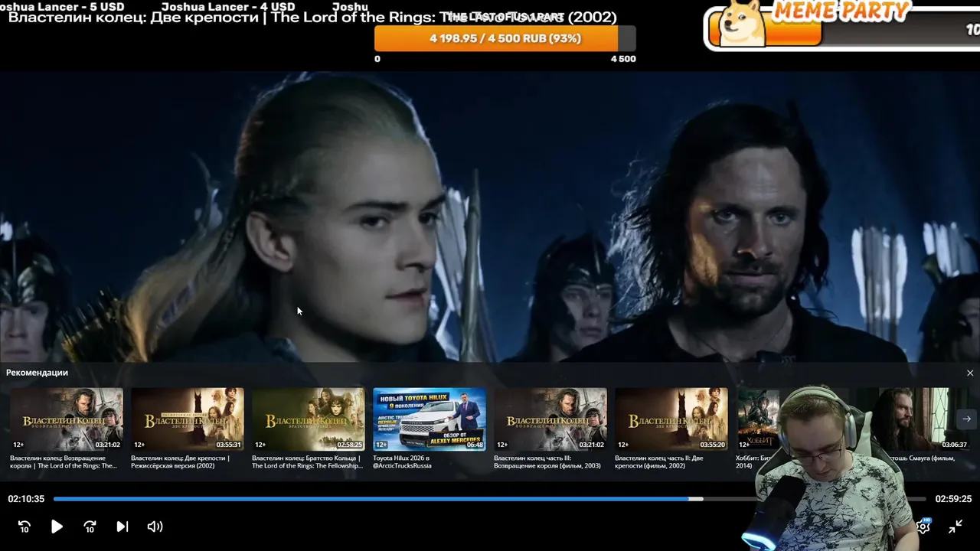Click the current time 02:10:35
This screenshot has height=551, width=980.
coord(26,499)
